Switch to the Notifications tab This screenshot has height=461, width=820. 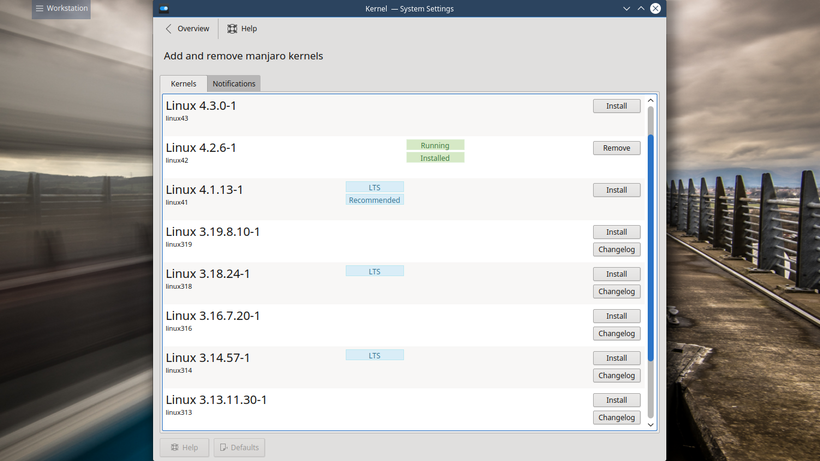[234, 84]
